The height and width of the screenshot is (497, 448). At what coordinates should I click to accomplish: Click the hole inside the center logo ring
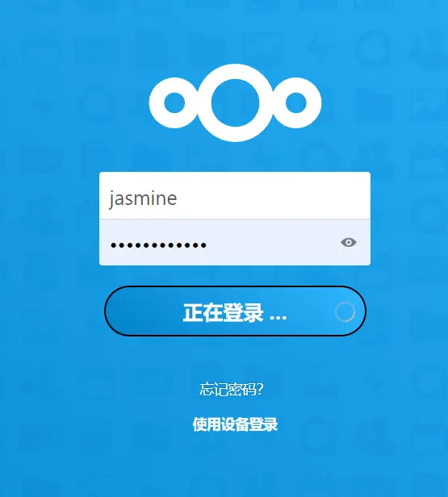point(235,102)
